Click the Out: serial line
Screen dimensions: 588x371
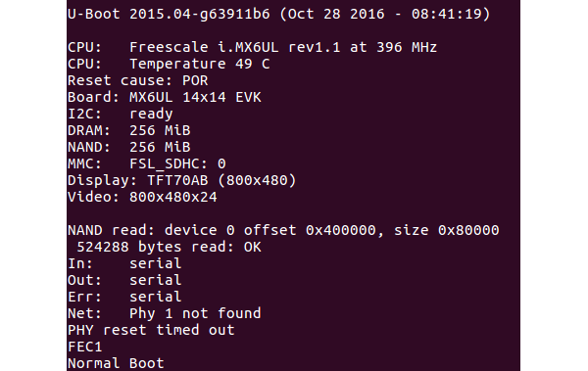coord(124,280)
